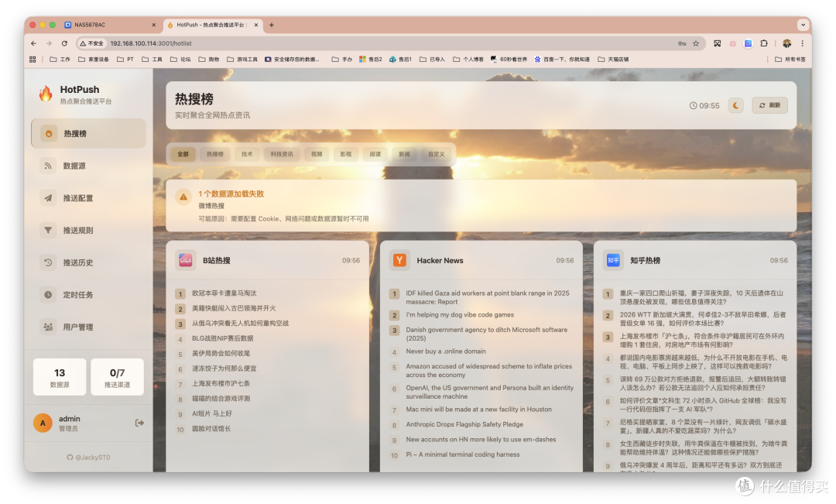The height and width of the screenshot is (504, 836).
Task: Open 美籍快艇闯入古巴领海并开火 item
Action: tap(234, 308)
